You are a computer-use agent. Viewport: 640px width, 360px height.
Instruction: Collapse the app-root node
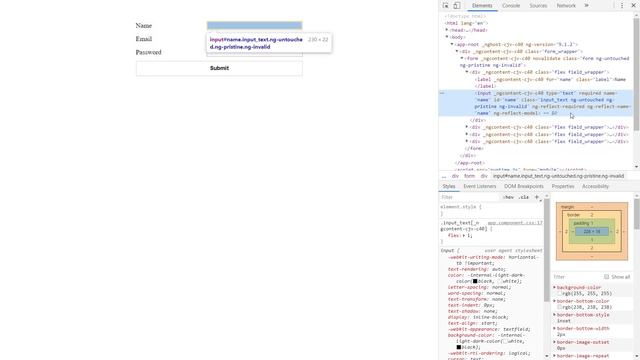tap(452, 44)
